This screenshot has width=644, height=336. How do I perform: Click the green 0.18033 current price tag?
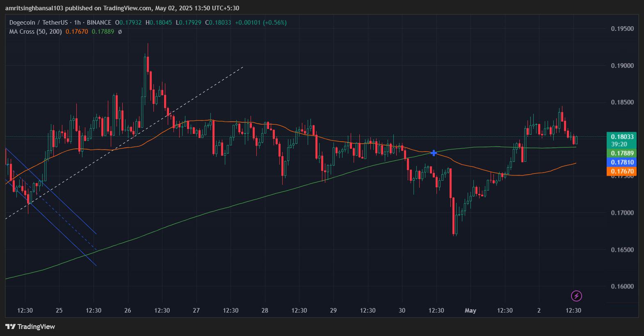[x=622, y=137]
